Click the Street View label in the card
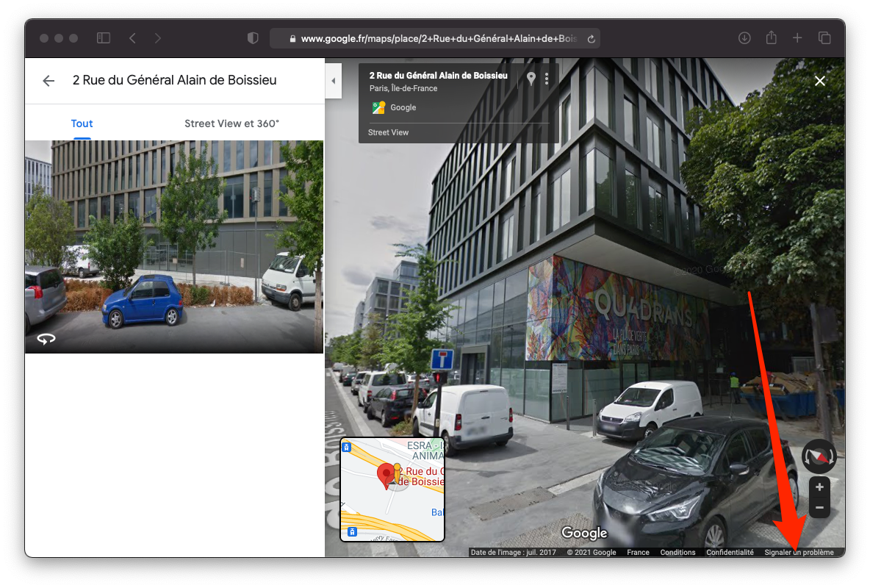This screenshot has width=870, height=588. (388, 132)
